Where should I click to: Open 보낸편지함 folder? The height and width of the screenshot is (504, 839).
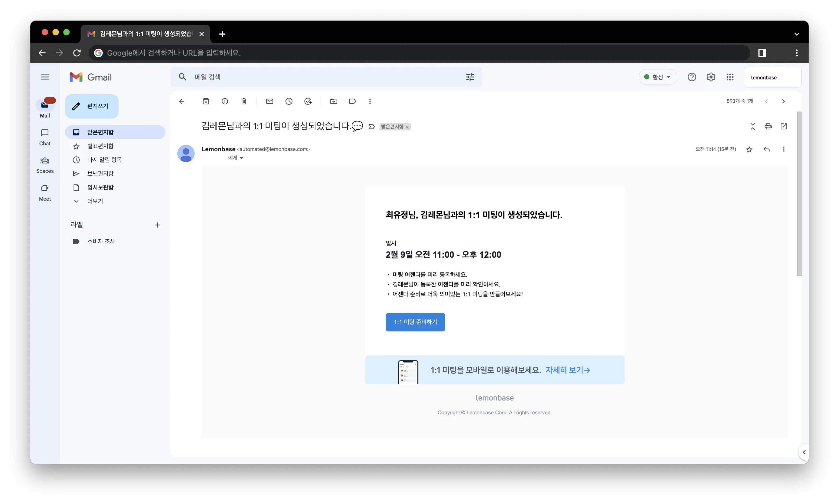pyautogui.click(x=115, y=174)
